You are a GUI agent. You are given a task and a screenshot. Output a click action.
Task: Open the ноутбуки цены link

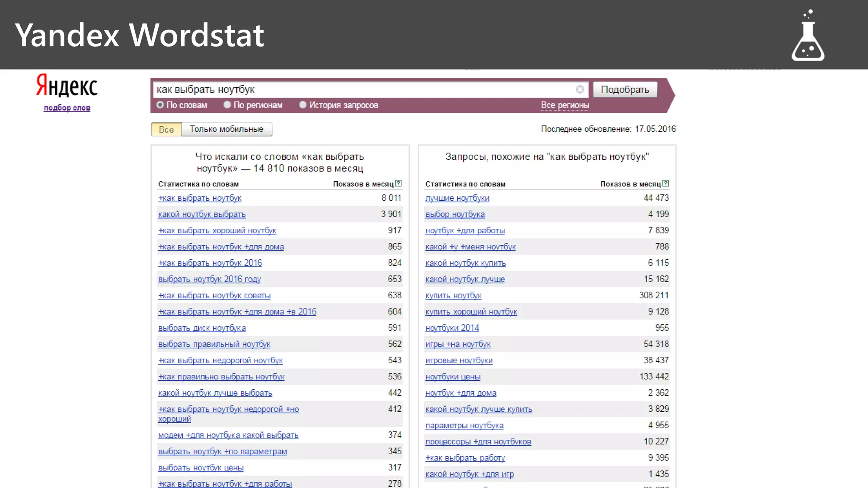(x=453, y=377)
